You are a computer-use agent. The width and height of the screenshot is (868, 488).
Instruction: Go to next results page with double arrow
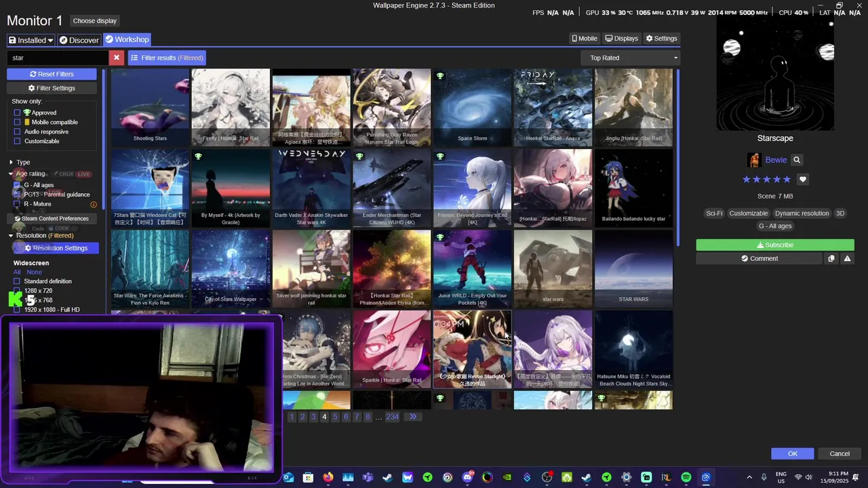[412, 417]
